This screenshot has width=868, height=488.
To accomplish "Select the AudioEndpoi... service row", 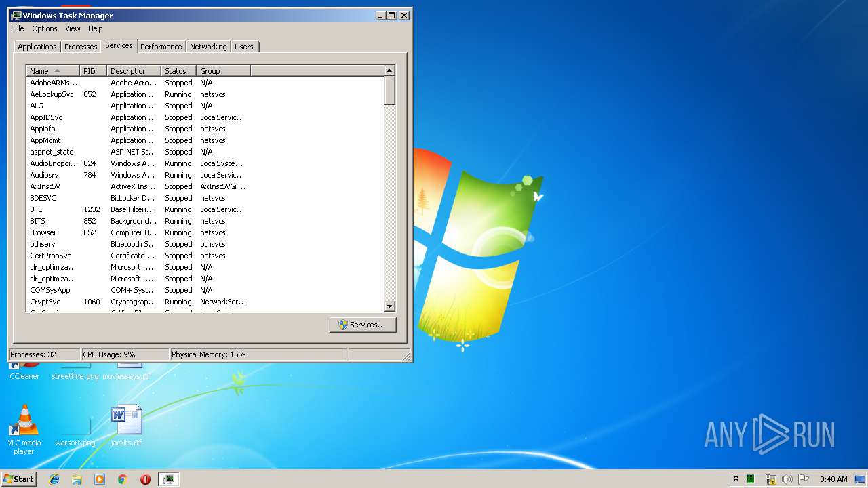I will point(205,163).
